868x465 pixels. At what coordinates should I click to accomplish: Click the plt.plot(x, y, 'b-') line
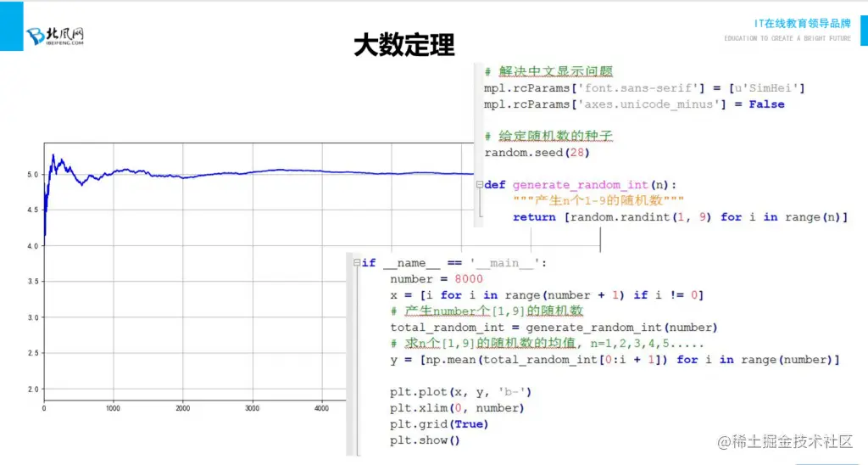tap(460, 392)
